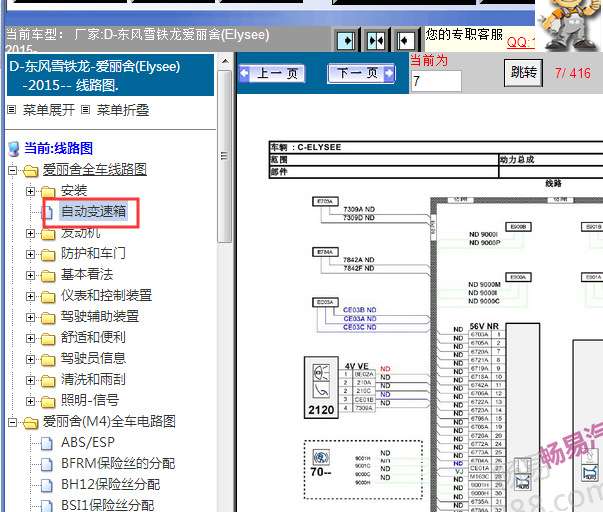Image resolution: width=603 pixels, height=512 pixels.
Task: Open the 爱丽舍(M4)全车电路图 folder label
Action: click(109, 422)
